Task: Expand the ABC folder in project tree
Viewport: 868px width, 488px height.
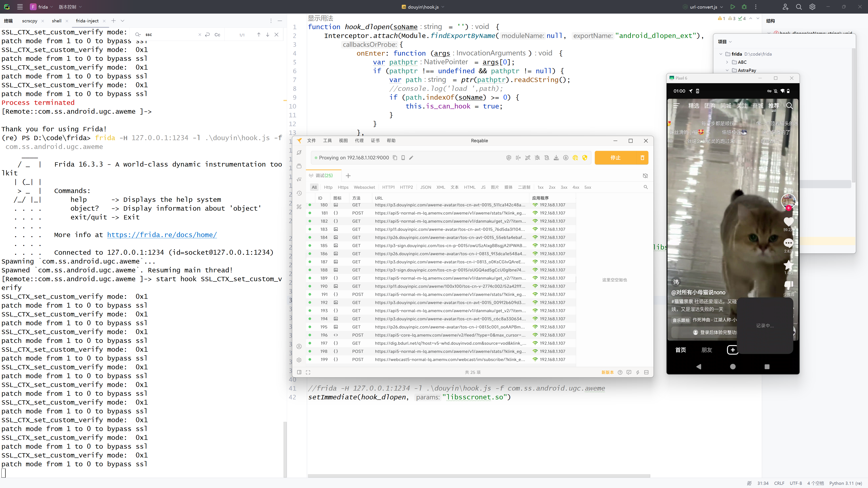Action: pyautogui.click(x=727, y=62)
